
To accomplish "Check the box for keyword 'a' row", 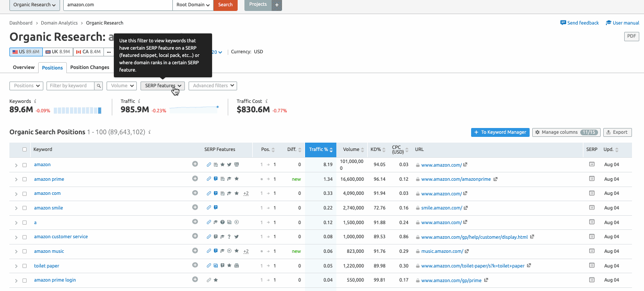I will point(25,222).
